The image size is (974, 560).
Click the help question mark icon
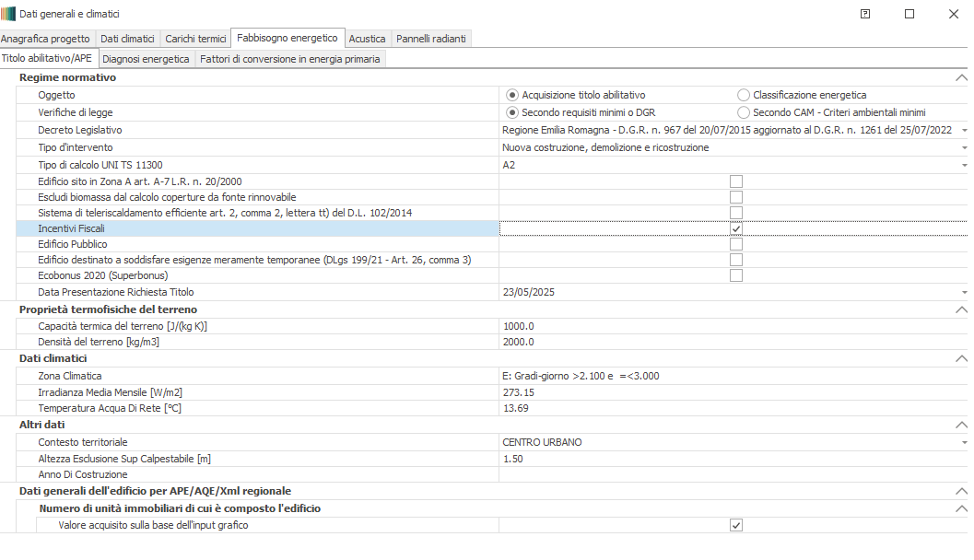pyautogui.click(x=865, y=14)
